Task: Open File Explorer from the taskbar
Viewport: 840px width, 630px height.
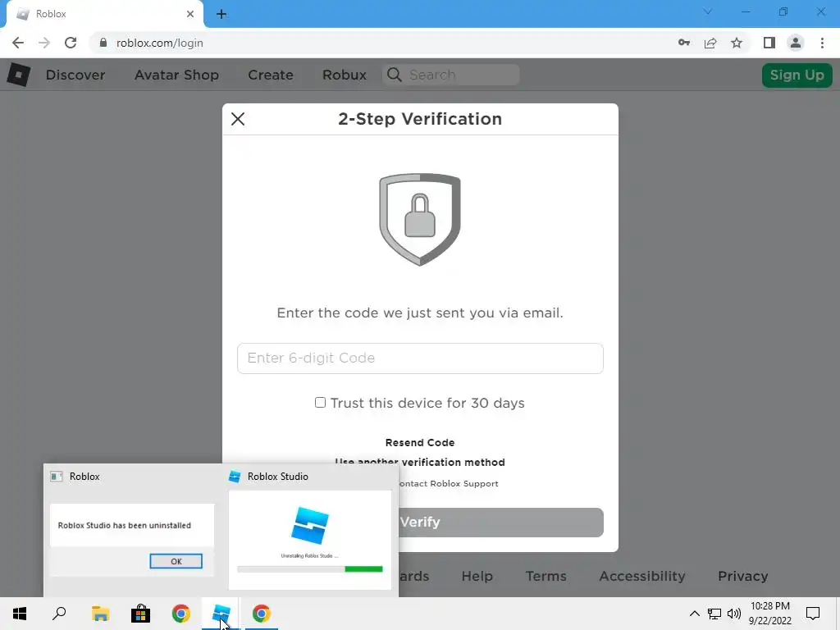Action: 100,614
